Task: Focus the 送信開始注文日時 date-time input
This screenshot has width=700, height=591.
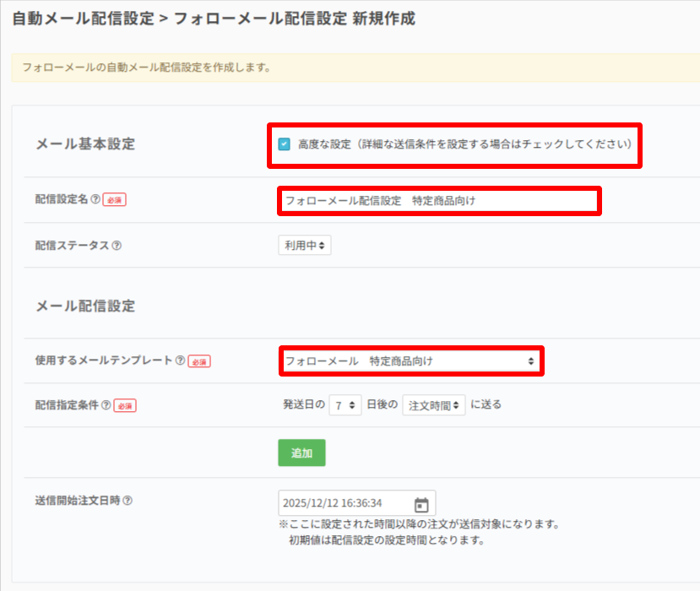Action: tap(345, 504)
